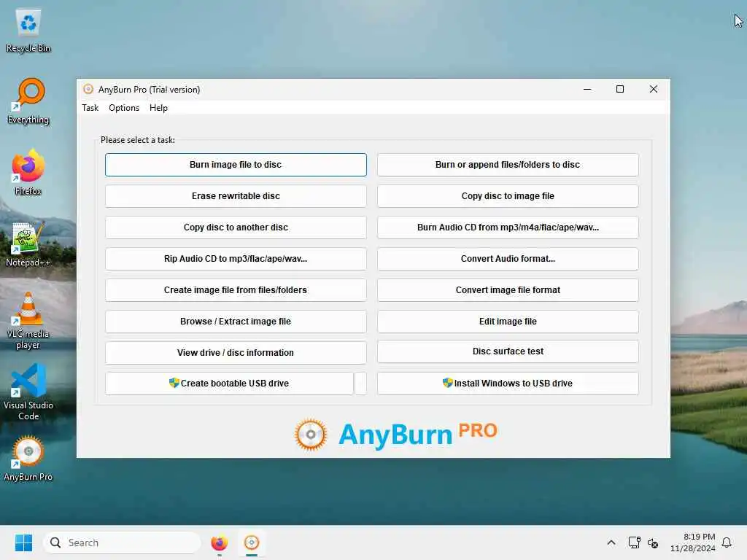Select Create bootable USB drive
Screen dimensions: 747x560
click(x=229, y=384)
